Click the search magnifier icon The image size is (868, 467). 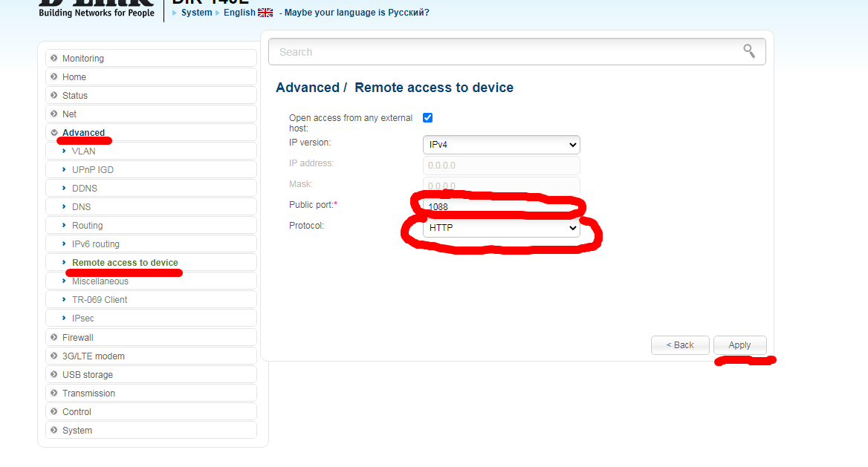[x=748, y=51]
